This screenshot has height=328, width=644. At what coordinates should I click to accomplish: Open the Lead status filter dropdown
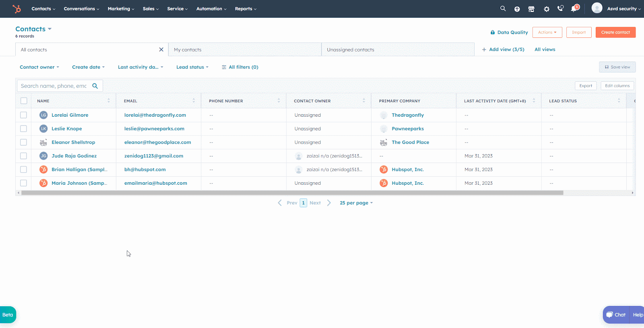coord(192,67)
